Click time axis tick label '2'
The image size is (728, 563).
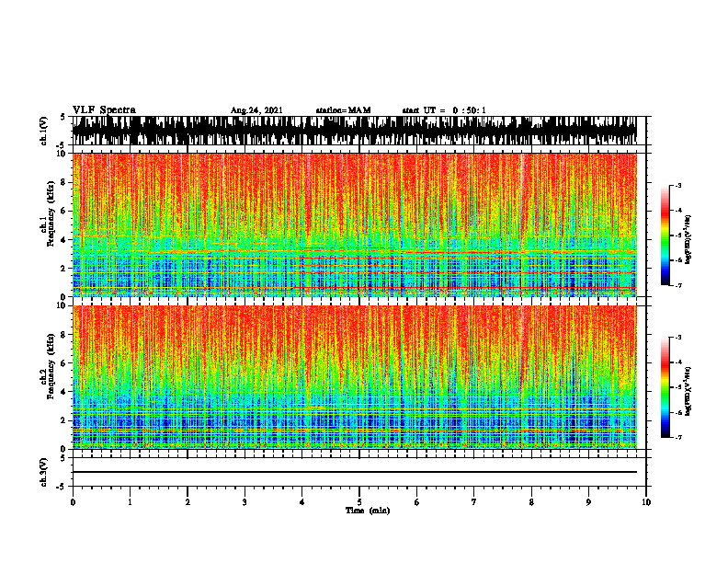188,502
